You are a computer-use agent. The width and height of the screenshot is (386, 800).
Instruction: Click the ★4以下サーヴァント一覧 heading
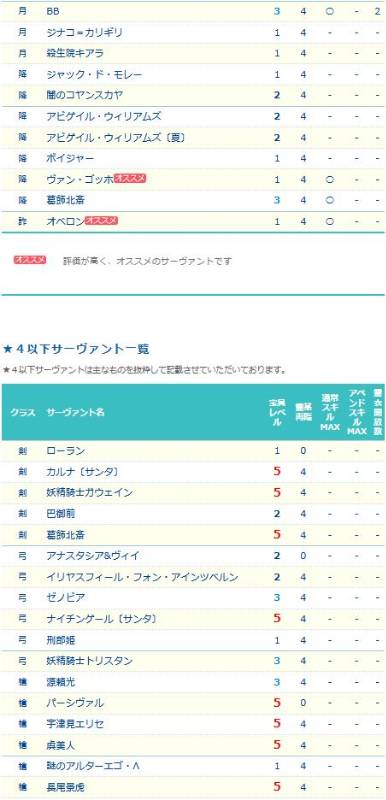click(76, 349)
